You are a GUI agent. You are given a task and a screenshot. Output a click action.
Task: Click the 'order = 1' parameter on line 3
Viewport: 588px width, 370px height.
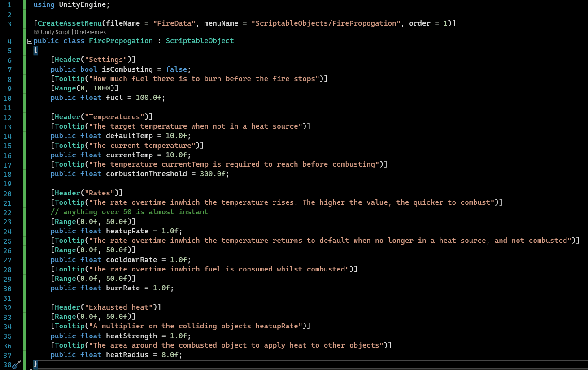click(x=428, y=23)
